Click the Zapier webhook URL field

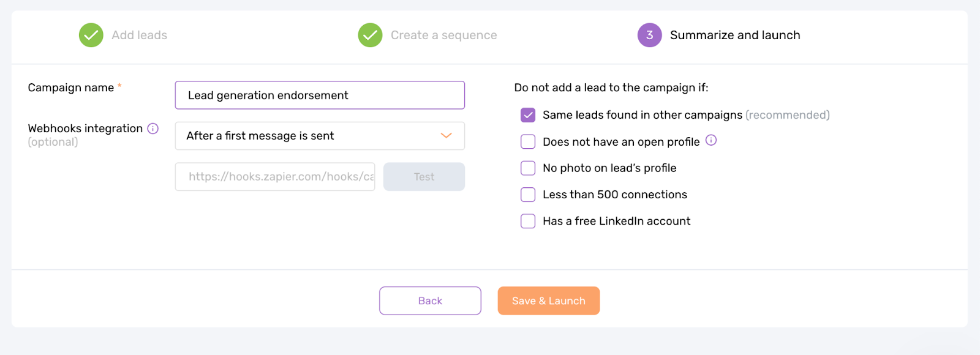pos(274,176)
